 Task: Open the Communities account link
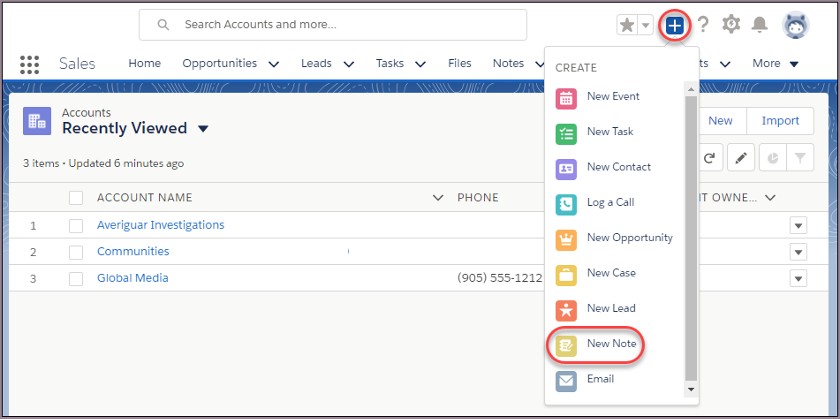(133, 251)
